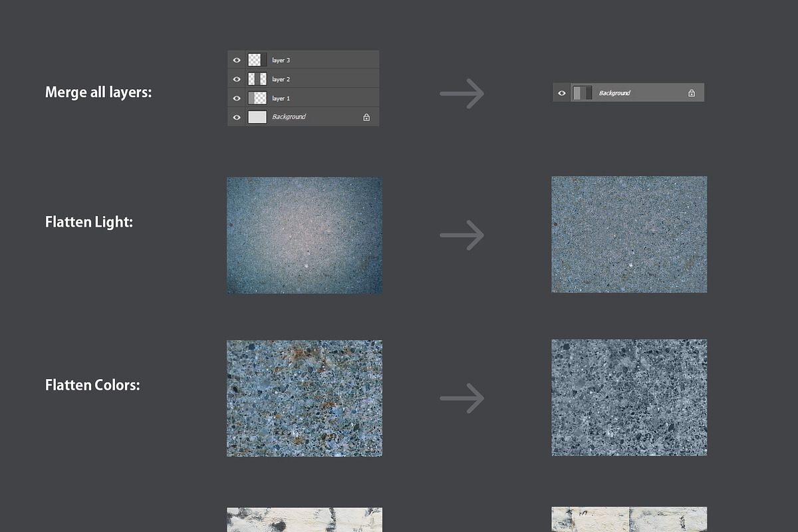Click the arrow in the Flatten Light row
The height and width of the screenshot is (532, 798).
click(x=462, y=235)
